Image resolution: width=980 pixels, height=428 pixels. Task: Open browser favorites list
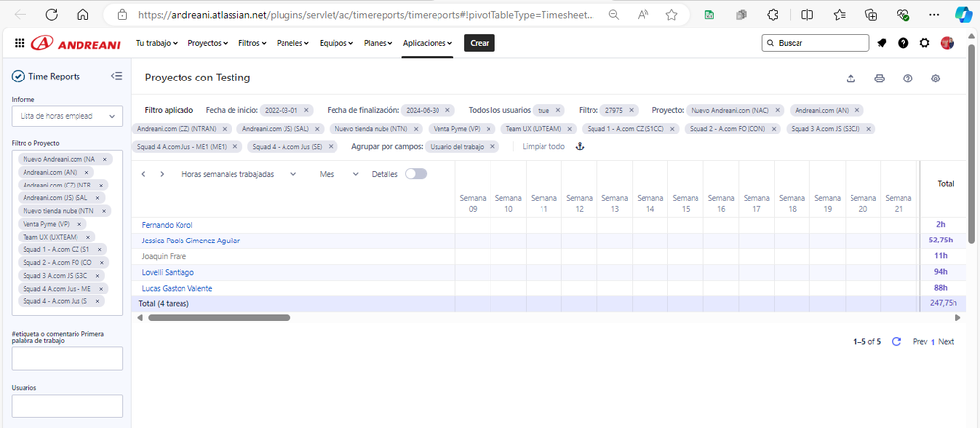(x=840, y=15)
